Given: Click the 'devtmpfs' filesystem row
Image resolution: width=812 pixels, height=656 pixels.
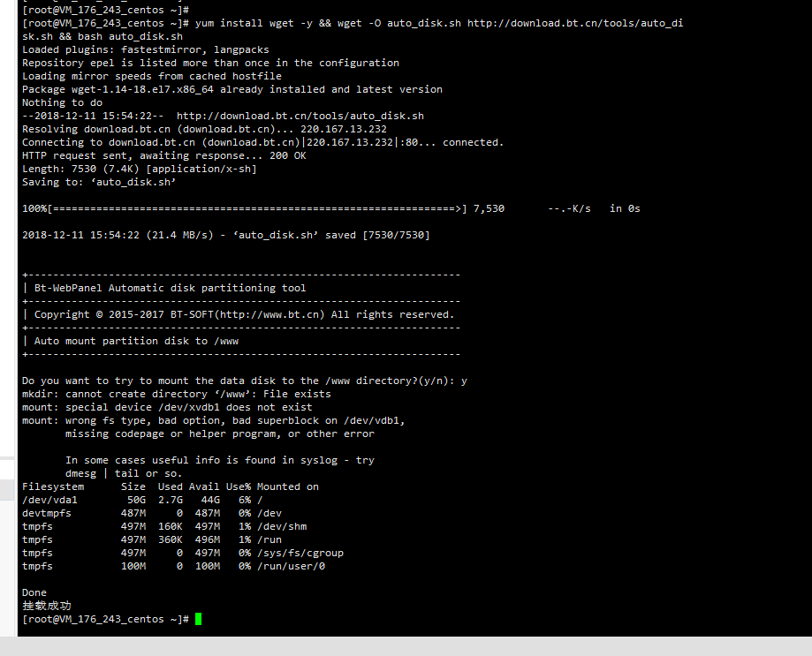Looking at the screenshot, I should [152, 513].
